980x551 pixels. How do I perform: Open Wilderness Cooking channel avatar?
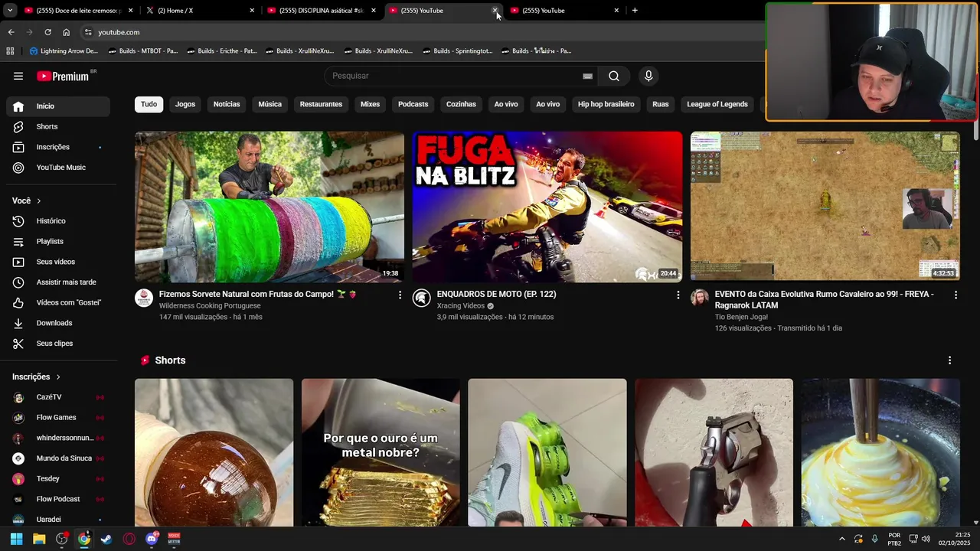144,298
